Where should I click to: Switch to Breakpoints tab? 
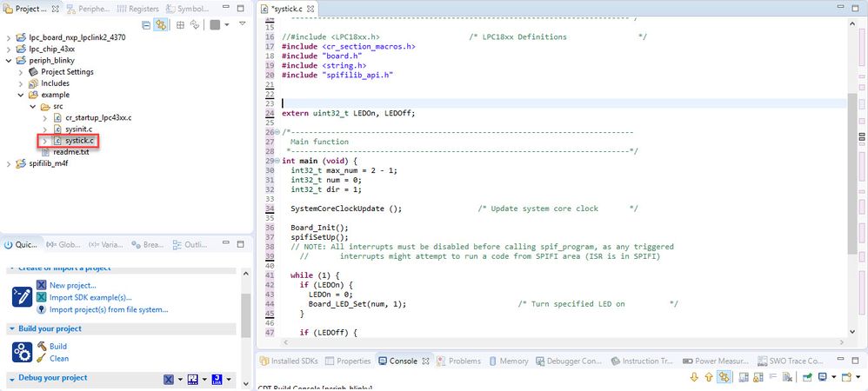[x=147, y=244]
